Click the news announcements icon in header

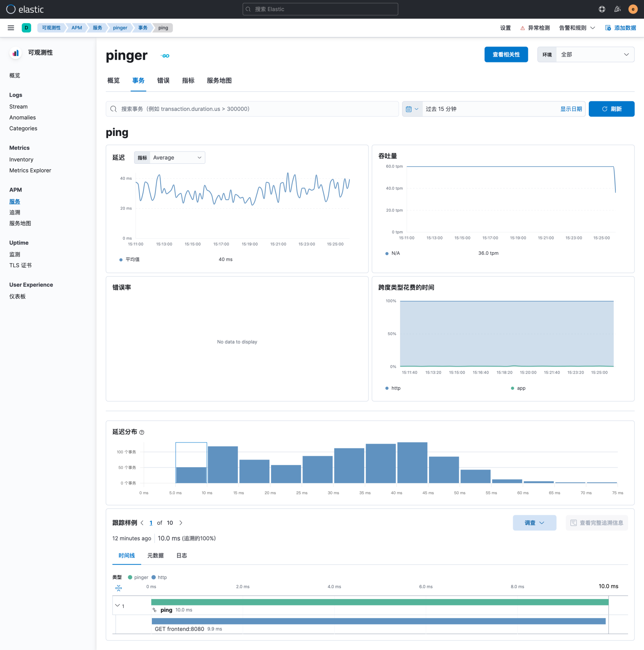617,9
